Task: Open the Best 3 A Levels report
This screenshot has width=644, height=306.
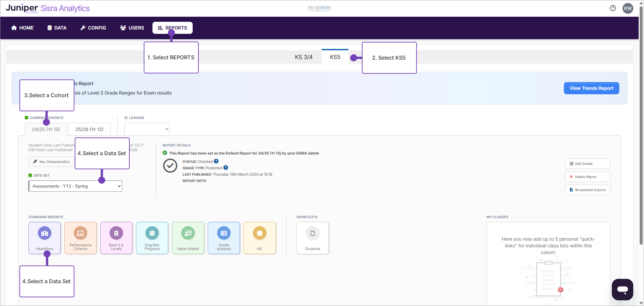Action: coord(116,238)
